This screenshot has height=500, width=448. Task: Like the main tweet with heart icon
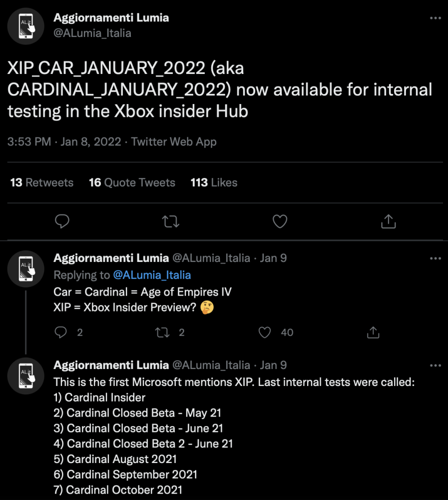[280, 221]
